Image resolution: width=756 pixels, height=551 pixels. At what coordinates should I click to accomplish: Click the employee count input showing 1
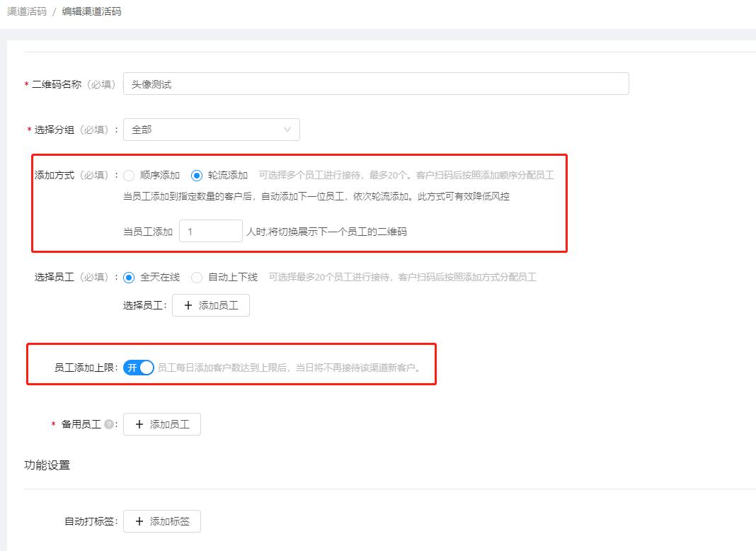coord(210,230)
